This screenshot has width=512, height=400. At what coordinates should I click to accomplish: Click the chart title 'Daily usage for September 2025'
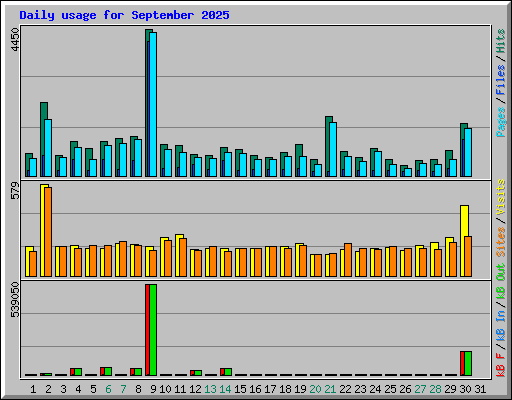(x=124, y=15)
